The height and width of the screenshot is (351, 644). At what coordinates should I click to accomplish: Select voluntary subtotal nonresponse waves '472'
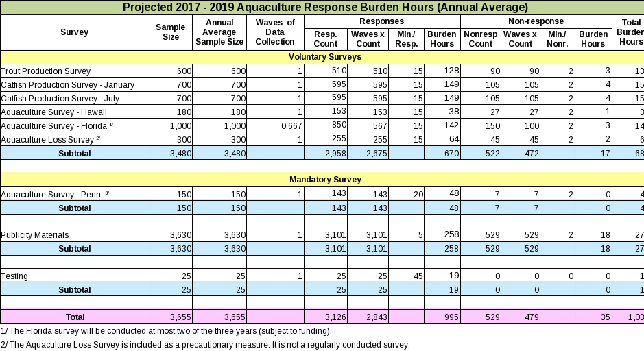click(521, 153)
